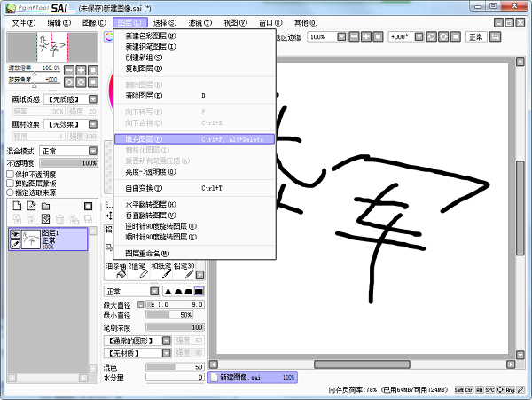532x400 pixels.
Task: Open the 滤镜 menu
Action: click(199, 23)
